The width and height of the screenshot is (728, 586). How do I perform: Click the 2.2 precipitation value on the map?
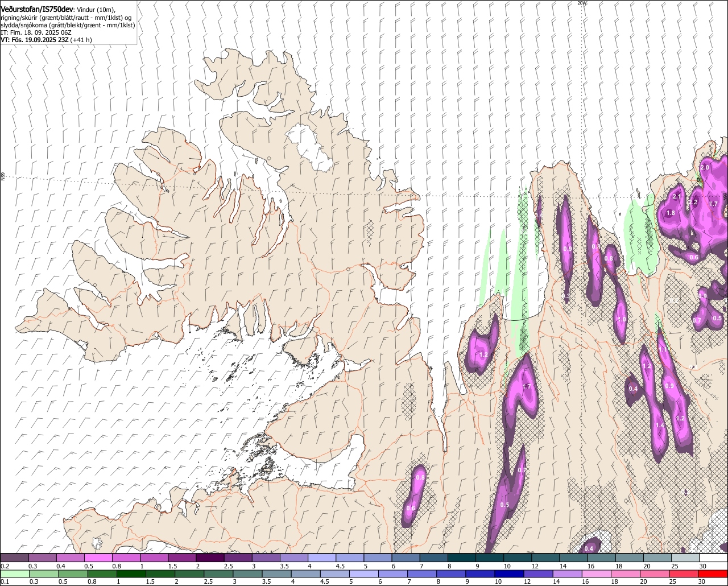coord(693,202)
